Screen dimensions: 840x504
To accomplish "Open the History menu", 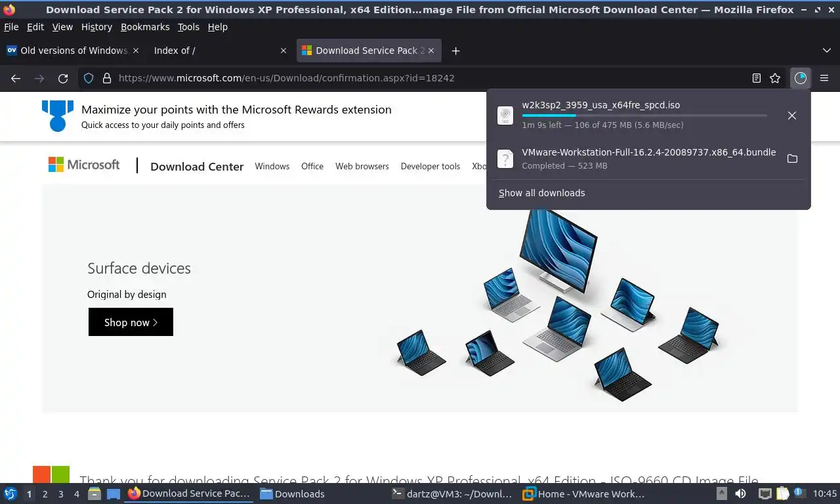I will pyautogui.click(x=96, y=27).
